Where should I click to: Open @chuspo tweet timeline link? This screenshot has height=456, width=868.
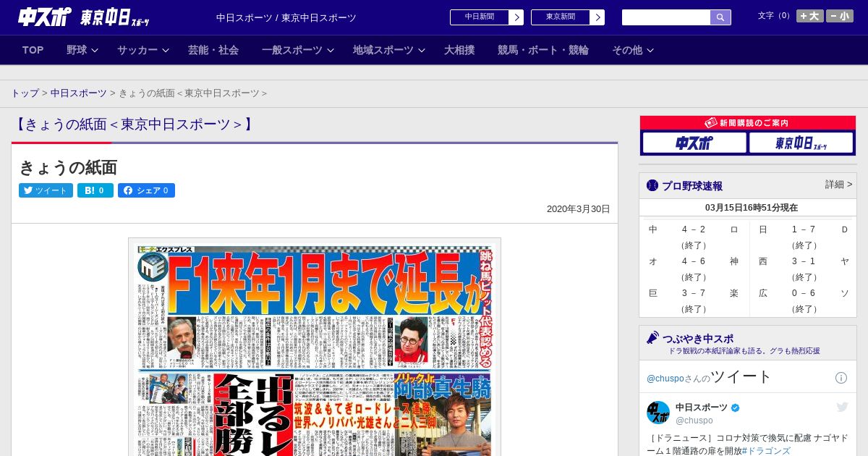tap(665, 379)
